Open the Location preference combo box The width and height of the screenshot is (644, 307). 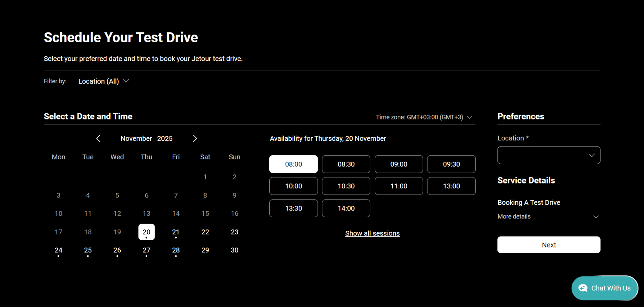(549, 155)
